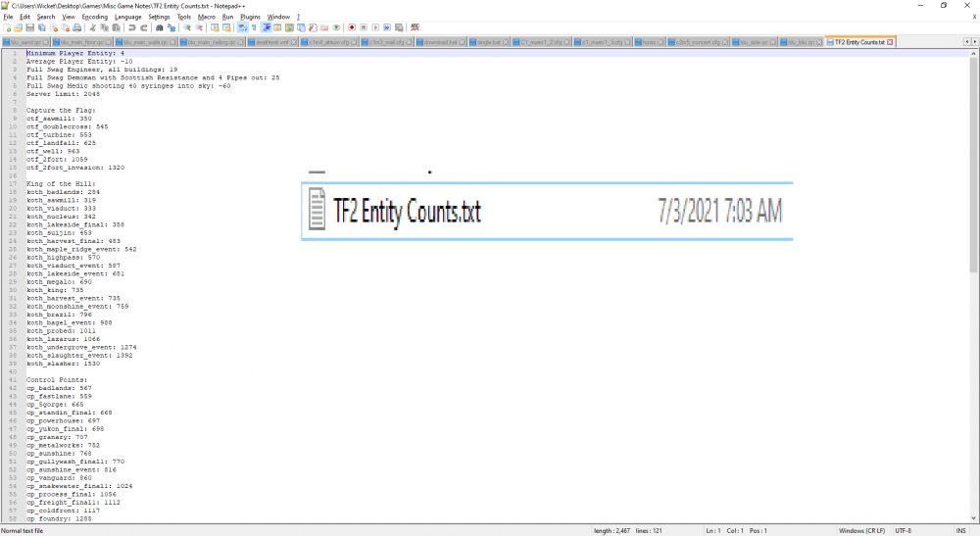Zoom out using the toolbar magnifier
The image size is (980, 536).
click(199, 27)
